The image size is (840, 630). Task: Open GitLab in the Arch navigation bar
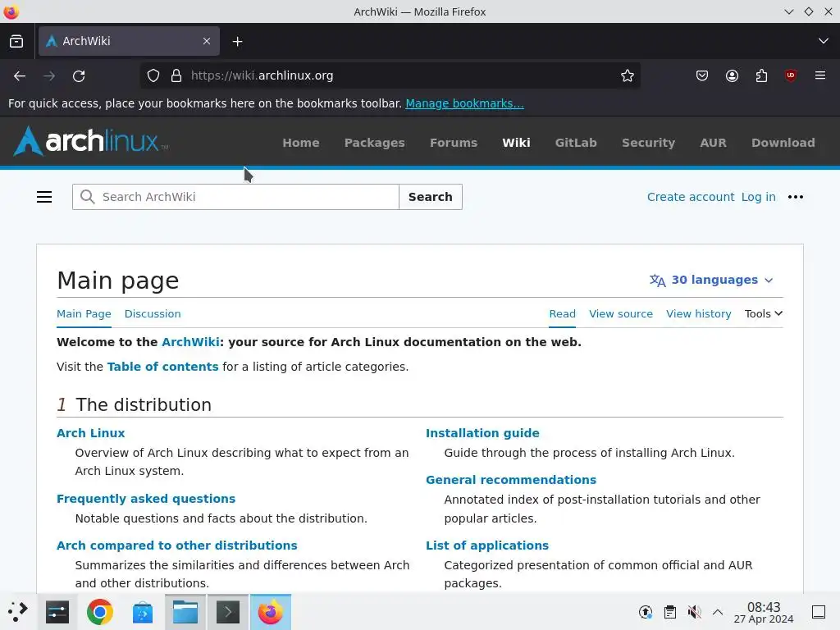[x=576, y=143]
